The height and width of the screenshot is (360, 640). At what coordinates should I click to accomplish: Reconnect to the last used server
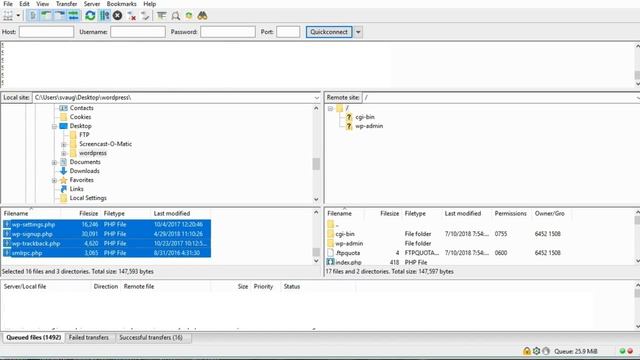(x=145, y=16)
